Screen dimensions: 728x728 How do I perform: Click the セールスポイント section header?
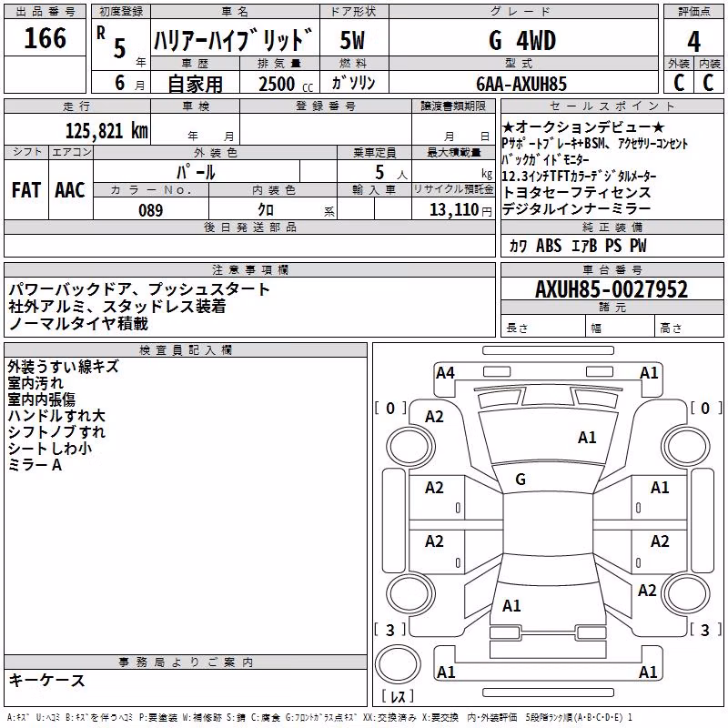click(612, 106)
